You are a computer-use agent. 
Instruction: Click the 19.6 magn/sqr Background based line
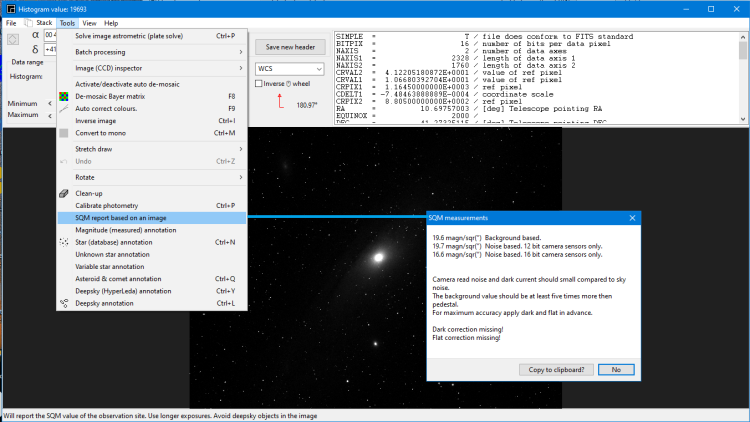[487, 238]
